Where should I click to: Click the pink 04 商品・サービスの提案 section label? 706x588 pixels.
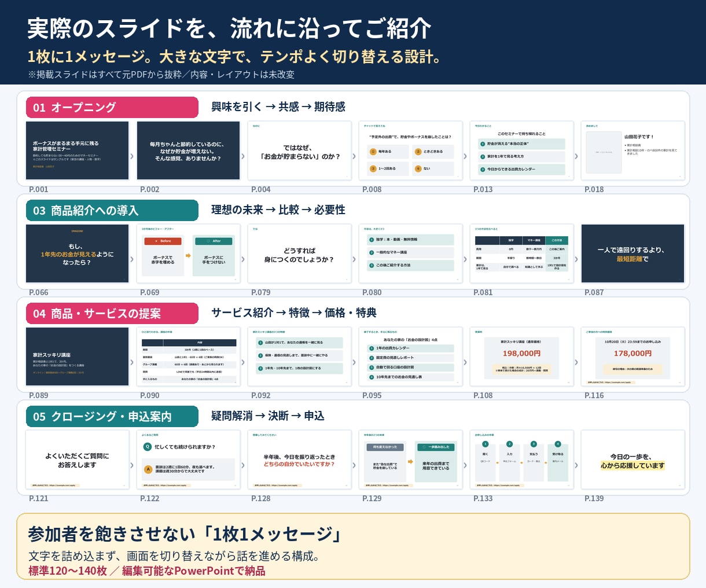coord(112,313)
